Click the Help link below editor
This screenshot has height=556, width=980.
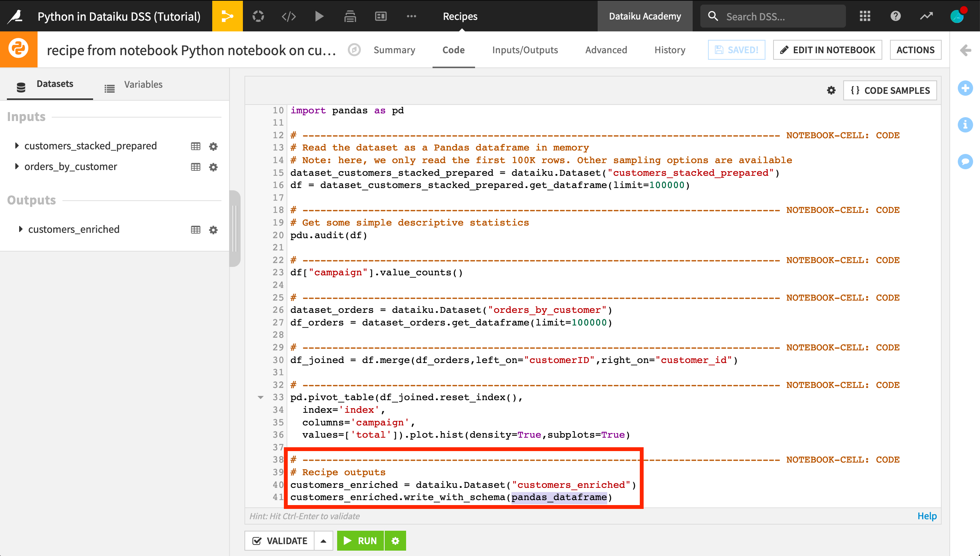pos(927,516)
